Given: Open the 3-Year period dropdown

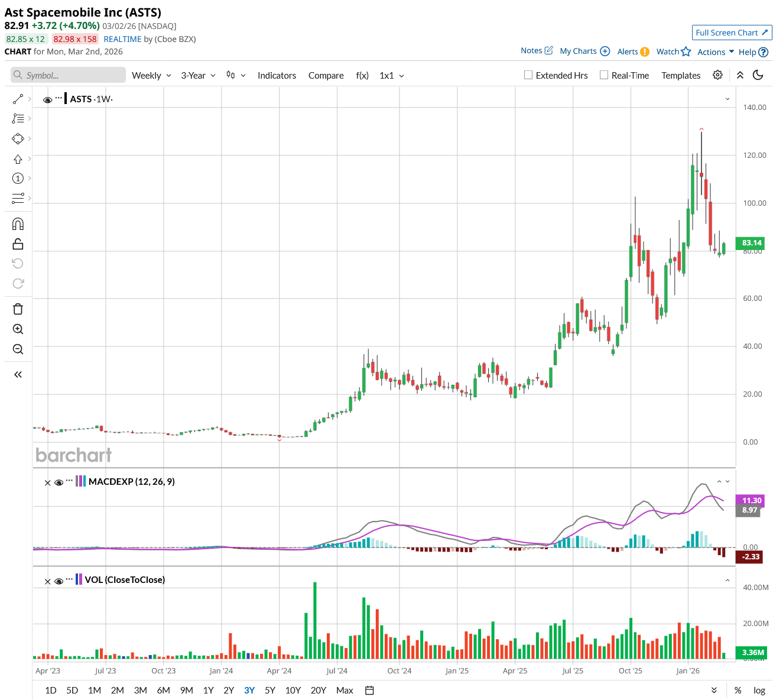Looking at the screenshot, I should [x=198, y=76].
